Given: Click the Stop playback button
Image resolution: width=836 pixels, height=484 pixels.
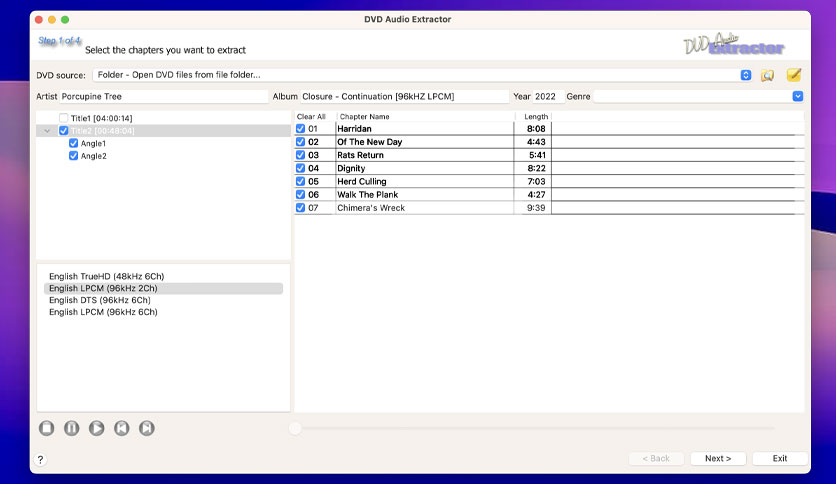Looking at the screenshot, I should point(46,428).
